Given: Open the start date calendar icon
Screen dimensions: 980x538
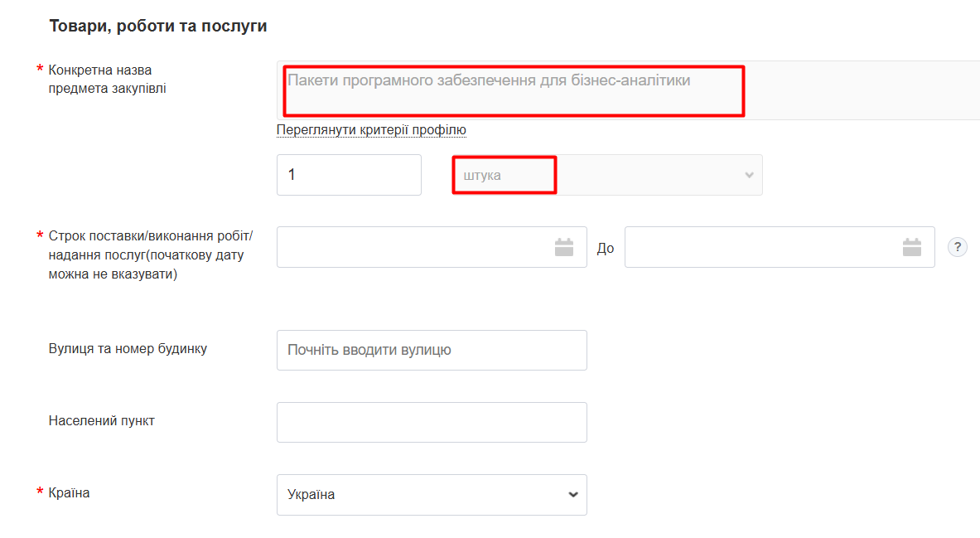Looking at the screenshot, I should 564,247.
